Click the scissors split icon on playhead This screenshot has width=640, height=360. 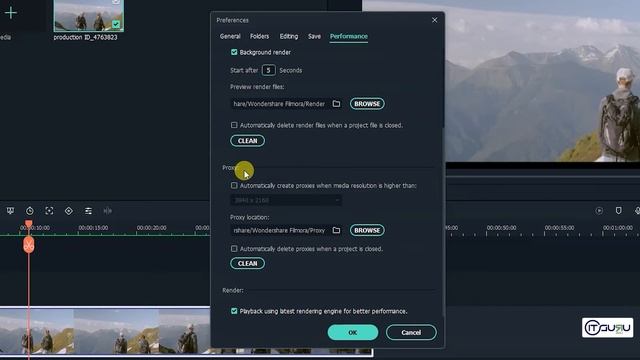(x=29, y=245)
